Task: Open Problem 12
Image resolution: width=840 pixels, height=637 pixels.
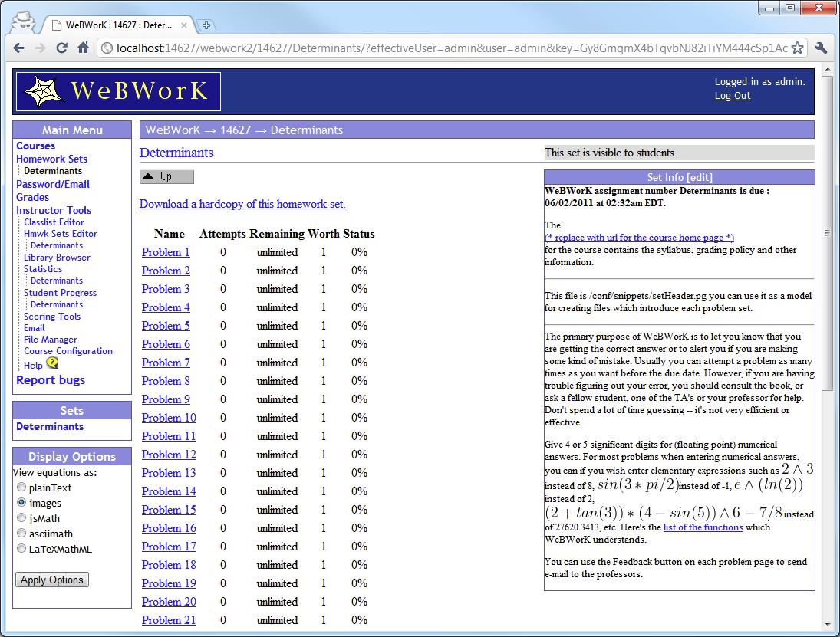Action: click(169, 455)
